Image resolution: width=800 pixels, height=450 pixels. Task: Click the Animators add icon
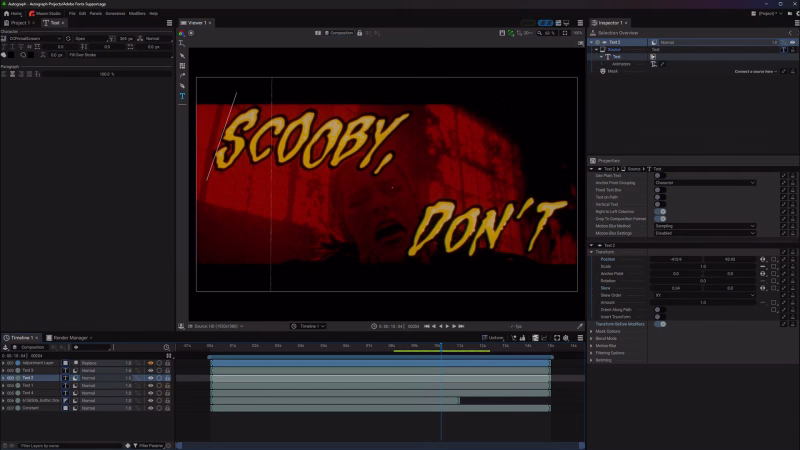(x=654, y=64)
